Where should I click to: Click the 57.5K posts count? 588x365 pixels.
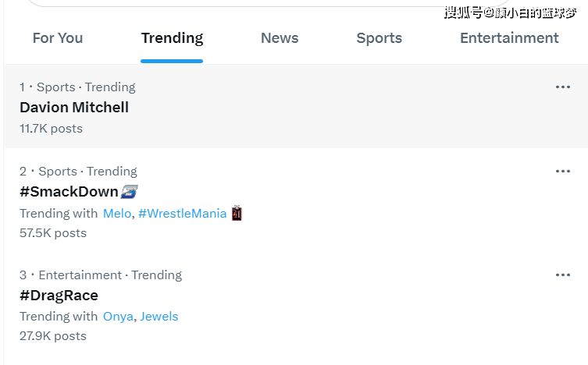(53, 233)
